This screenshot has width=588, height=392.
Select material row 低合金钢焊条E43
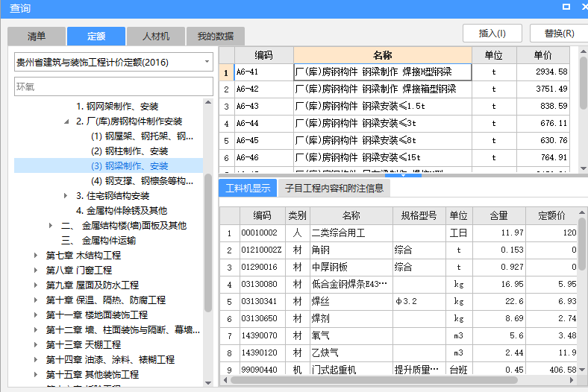398,285
